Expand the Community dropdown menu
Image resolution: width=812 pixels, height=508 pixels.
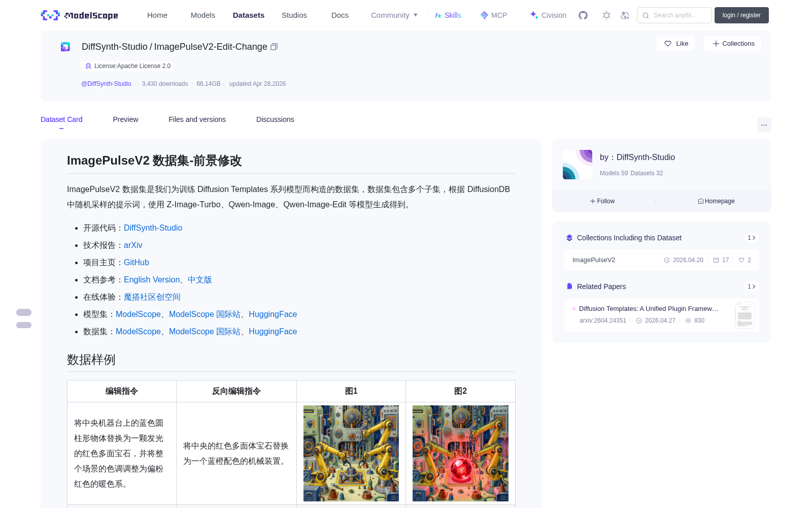pos(394,15)
